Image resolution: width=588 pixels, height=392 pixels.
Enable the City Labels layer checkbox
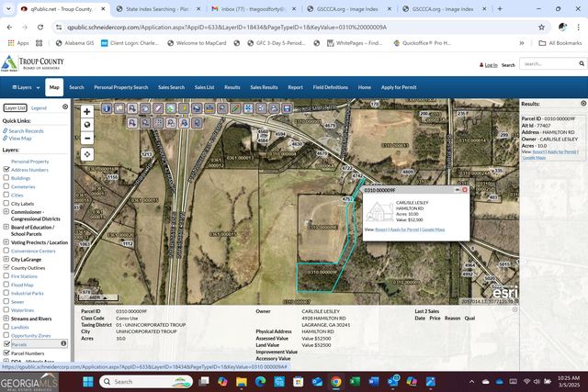(x=6, y=203)
